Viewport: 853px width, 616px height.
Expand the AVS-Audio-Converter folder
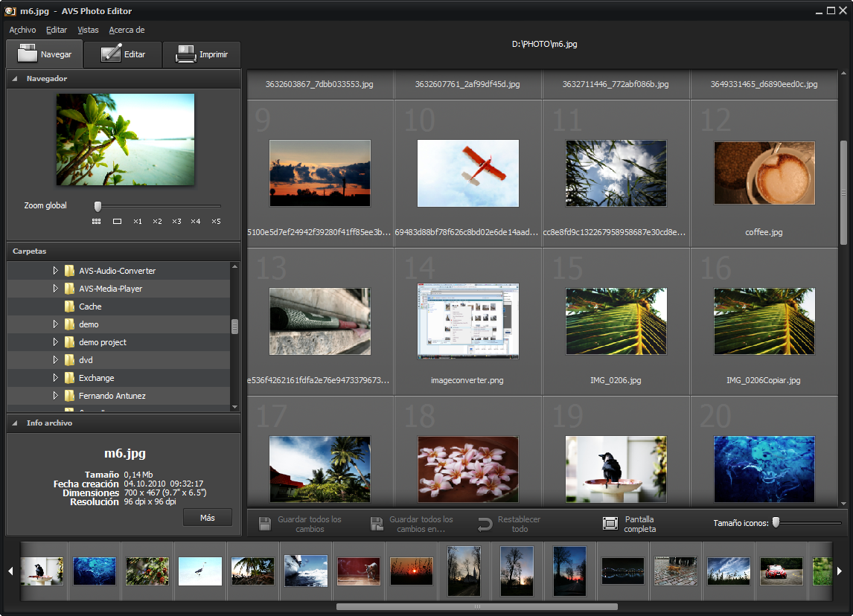(x=55, y=271)
